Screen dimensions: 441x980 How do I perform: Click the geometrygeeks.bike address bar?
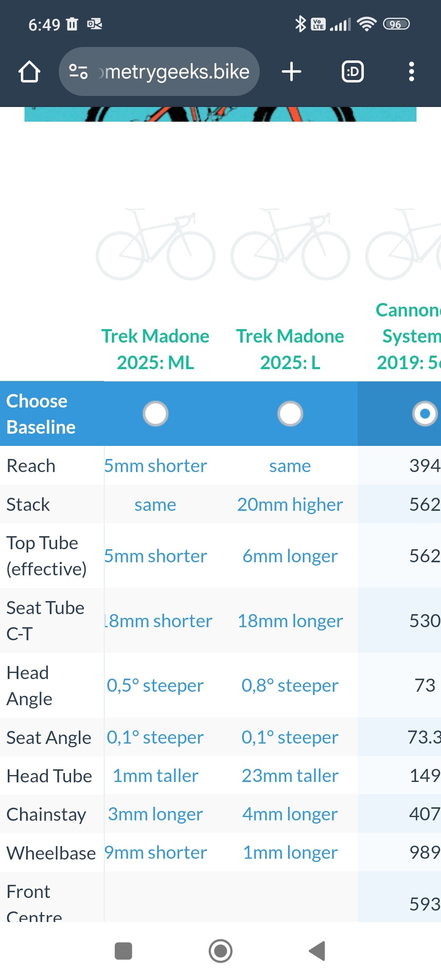click(x=159, y=71)
